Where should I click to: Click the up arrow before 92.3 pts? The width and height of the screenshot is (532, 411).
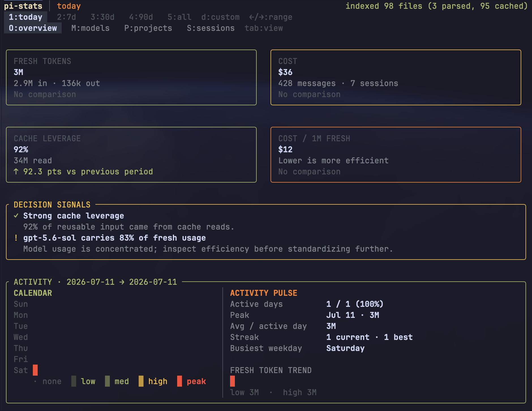click(16, 172)
